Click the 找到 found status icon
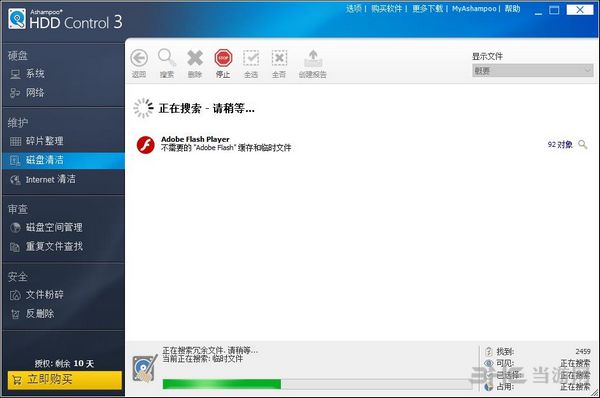 coord(489,351)
